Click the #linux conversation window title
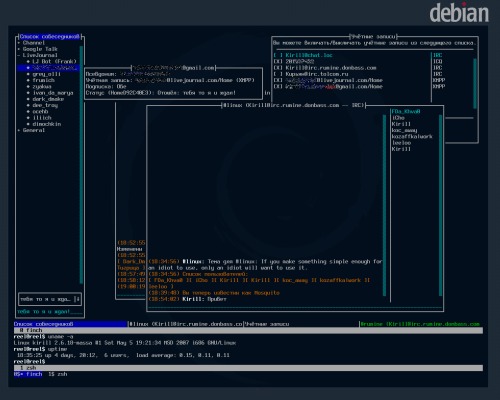The image size is (500, 400). coord(294,105)
